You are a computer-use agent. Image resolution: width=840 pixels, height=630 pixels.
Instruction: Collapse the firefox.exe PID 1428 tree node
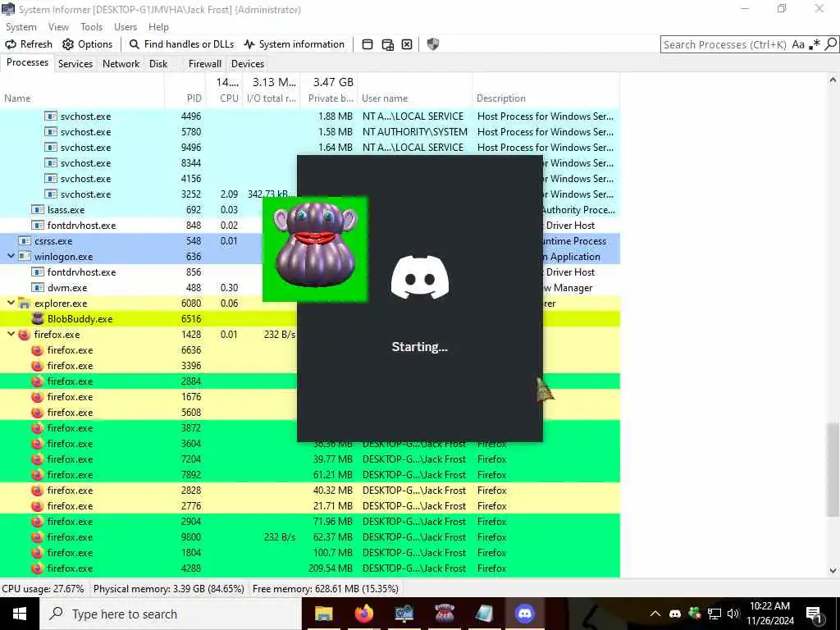point(11,335)
